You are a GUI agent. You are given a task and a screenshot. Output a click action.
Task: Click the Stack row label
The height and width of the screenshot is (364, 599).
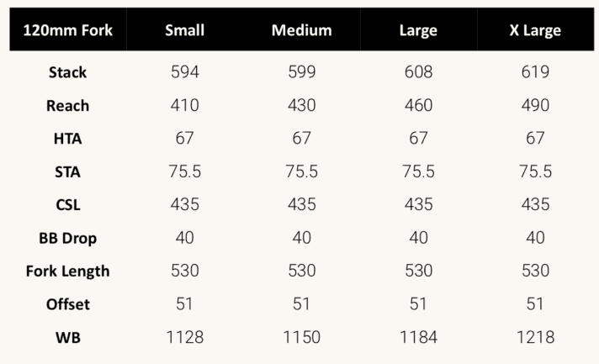tap(67, 72)
